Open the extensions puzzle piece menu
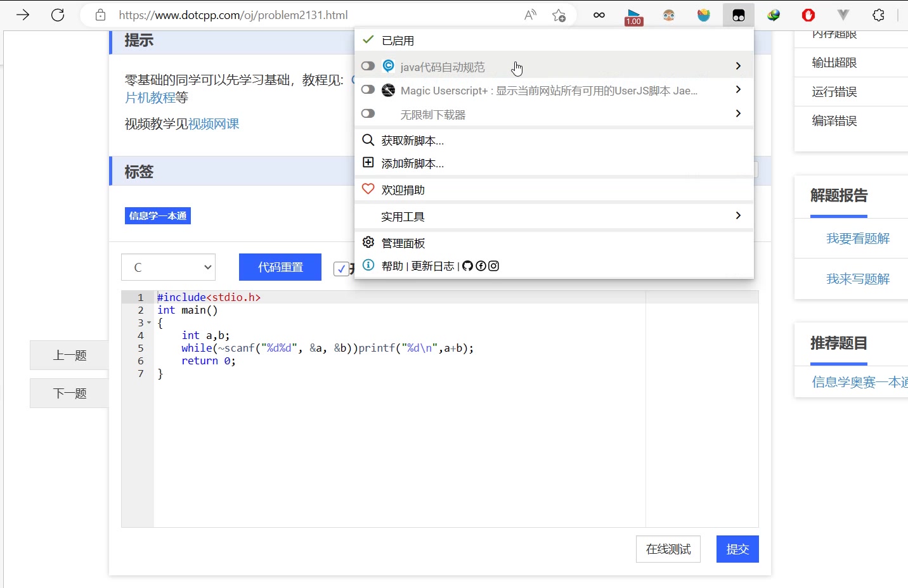This screenshot has height=588, width=908. point(878,15)
